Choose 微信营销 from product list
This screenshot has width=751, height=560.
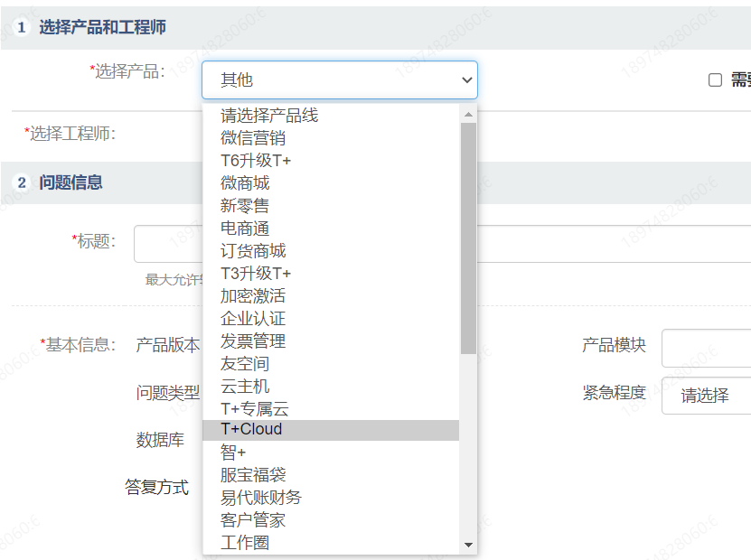click(x=331, y=138)
